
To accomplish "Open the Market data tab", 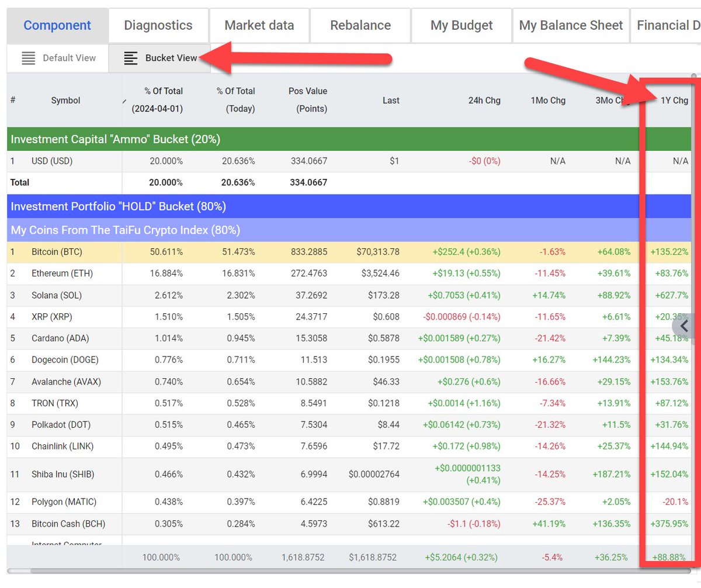I will tap(259, 26).
